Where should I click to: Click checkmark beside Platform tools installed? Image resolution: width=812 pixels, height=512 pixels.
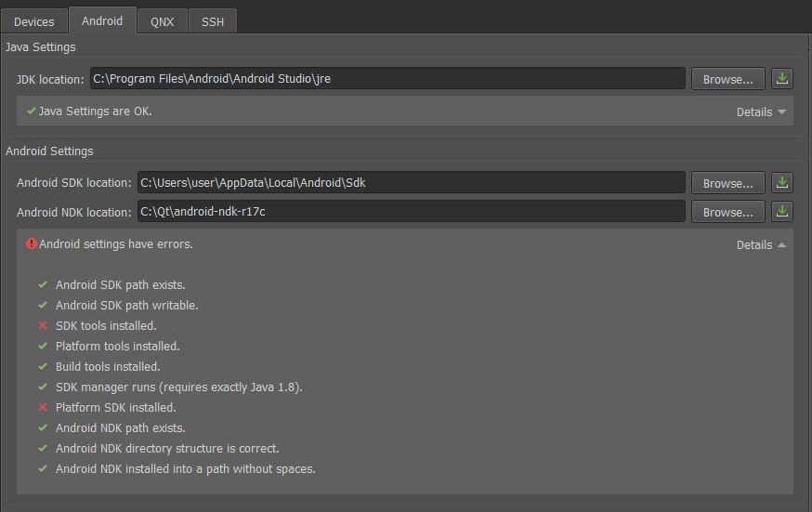point(43,346)
